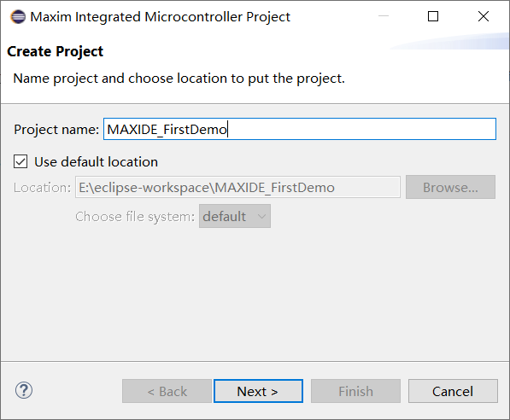Maximize the project wizard dialog
The height and width of the screenshot is (420, 510).
tap(433, 16)
